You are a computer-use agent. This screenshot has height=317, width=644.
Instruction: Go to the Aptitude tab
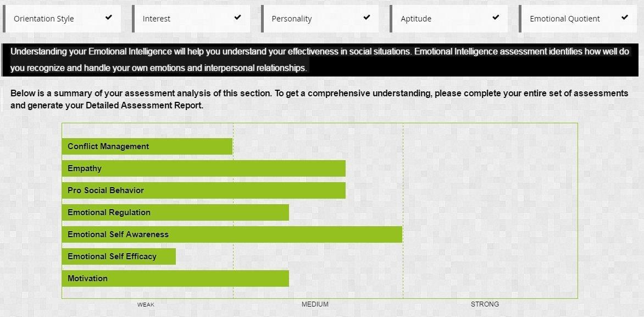tap(416, 19)
